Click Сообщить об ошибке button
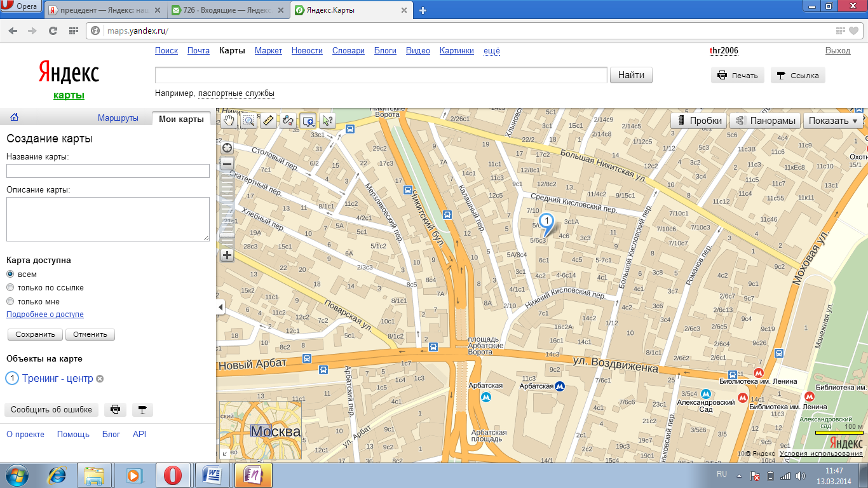Viewport: 868px width, 488px height. tap(51, 410)
